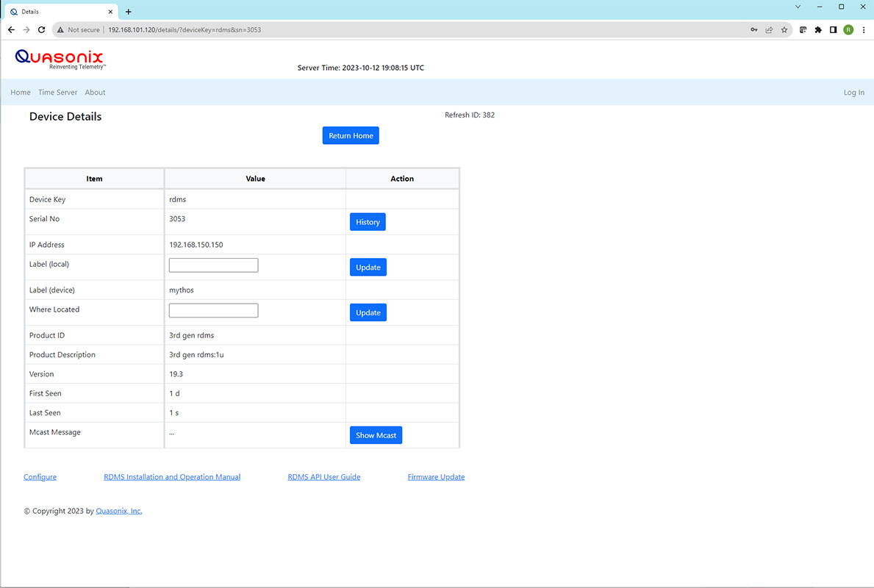The height and width of the screenshot is (588, 874).
Task: Open a new browser tab
Action: pyautogui.click(x=129, y=12)
